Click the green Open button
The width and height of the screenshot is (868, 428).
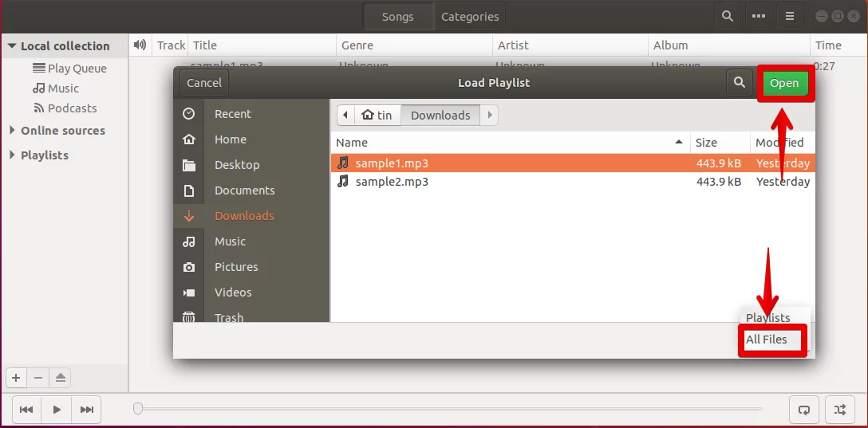coord(784,83)
